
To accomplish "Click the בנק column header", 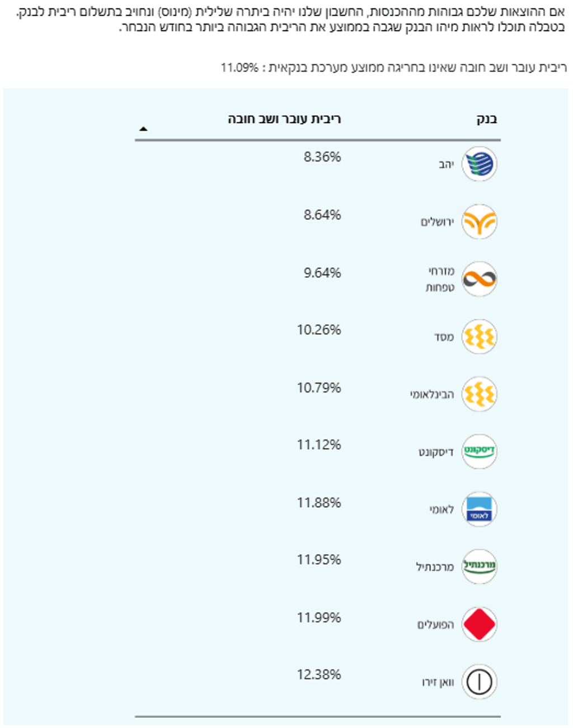I will (487, 119).
